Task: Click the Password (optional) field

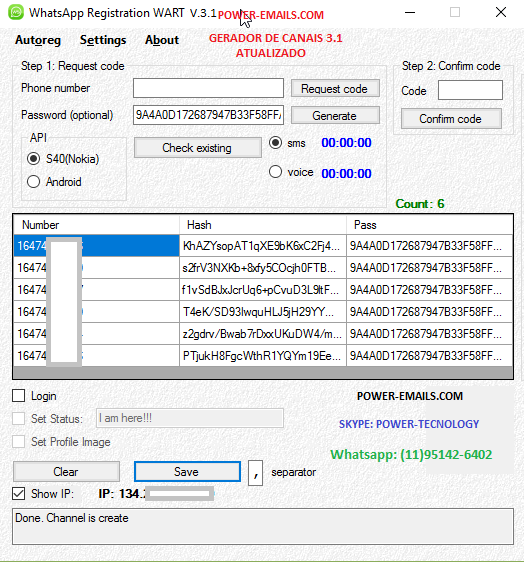Action: tap(208, 115)
